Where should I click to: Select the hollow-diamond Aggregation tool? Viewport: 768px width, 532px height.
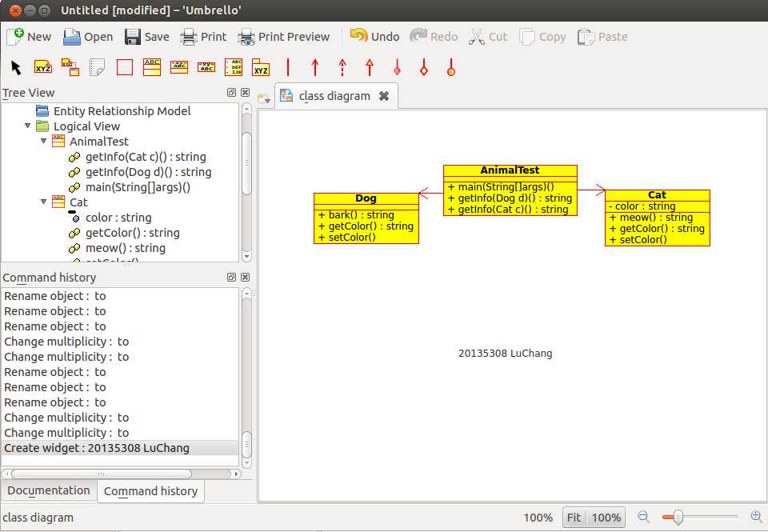tap(424, 67)
